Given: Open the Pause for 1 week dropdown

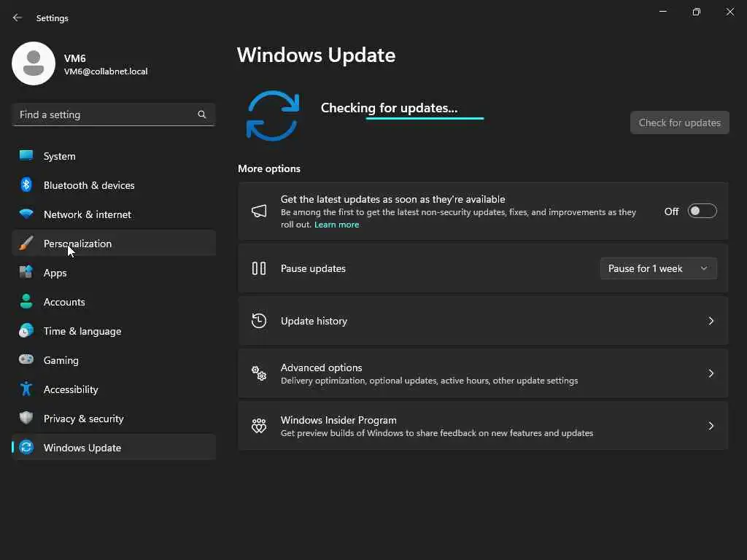Looking at the screenshot, I should point(658,268).
